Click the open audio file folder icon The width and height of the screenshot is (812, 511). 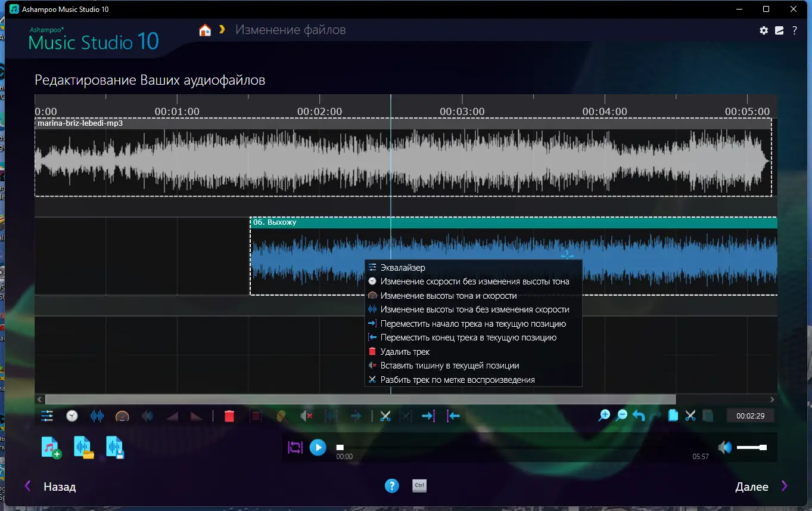[x=83, y=447]
